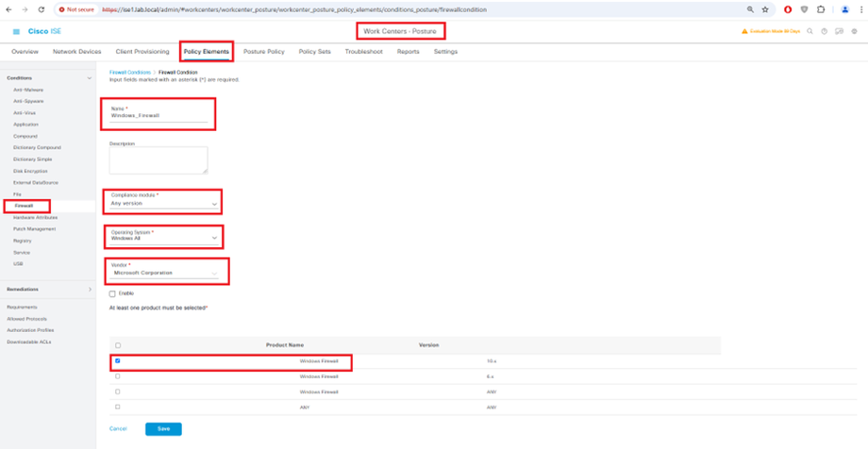Check the Windows Firewall ANY version row
Viewport: 868px width, 449px height.
(117, 391)
